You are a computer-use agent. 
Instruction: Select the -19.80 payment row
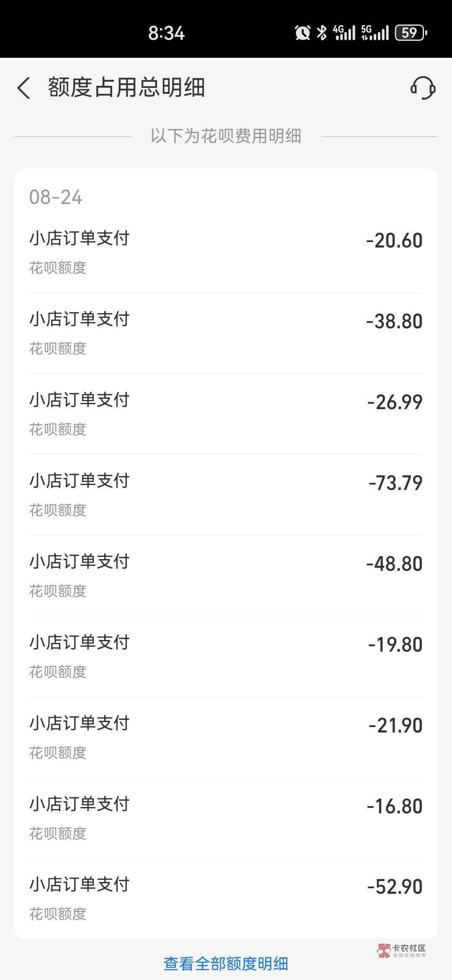pos(226,656)
